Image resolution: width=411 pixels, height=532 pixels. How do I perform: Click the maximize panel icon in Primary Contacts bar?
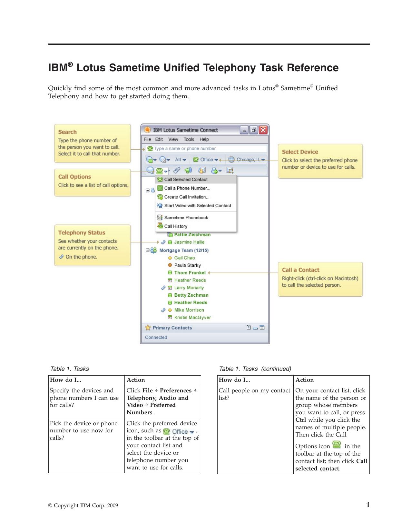pos(262,327)
